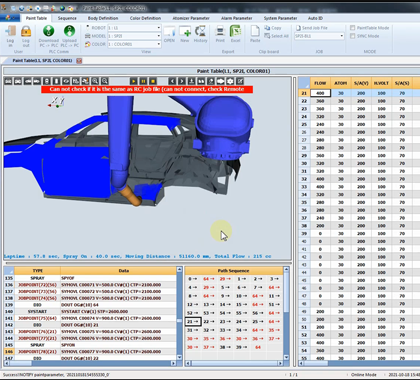Image resolution: width=420 pixels, height=380 pixels.
Task: Click Download PC to PLC icon
Action: tap(49, 31)
